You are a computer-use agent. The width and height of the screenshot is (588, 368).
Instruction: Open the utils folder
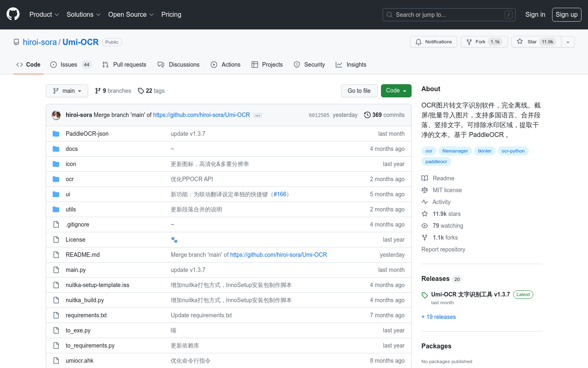(71, 209)
